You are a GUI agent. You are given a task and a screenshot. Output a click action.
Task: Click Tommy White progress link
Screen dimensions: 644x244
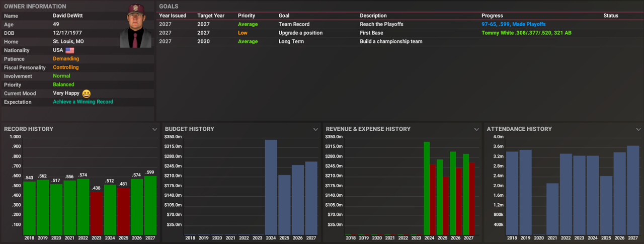pos(526,33)
